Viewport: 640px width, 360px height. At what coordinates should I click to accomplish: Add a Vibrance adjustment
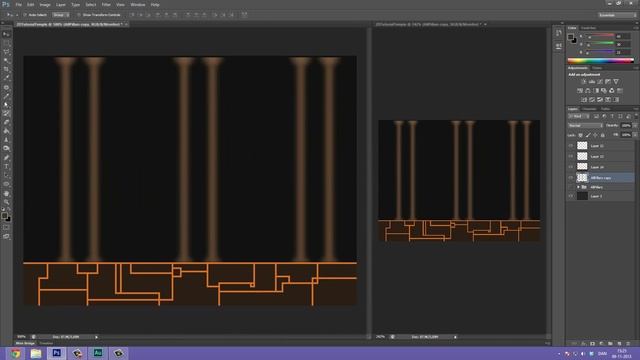(616, 82)
